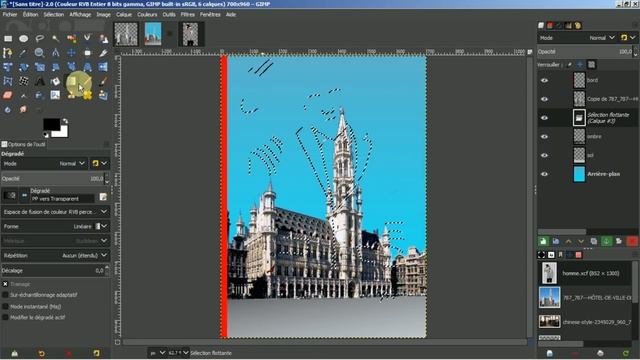The width and height of the screenshot is (640, 360).
Task: Select the Rectangle Select tool
Action: (8, 39)
